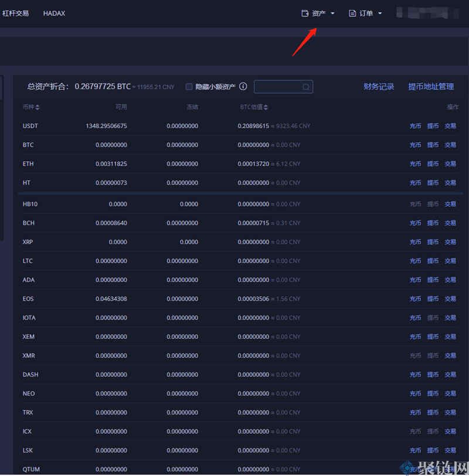Click 充币 deposit in XEM row

(x=415, y=337)
